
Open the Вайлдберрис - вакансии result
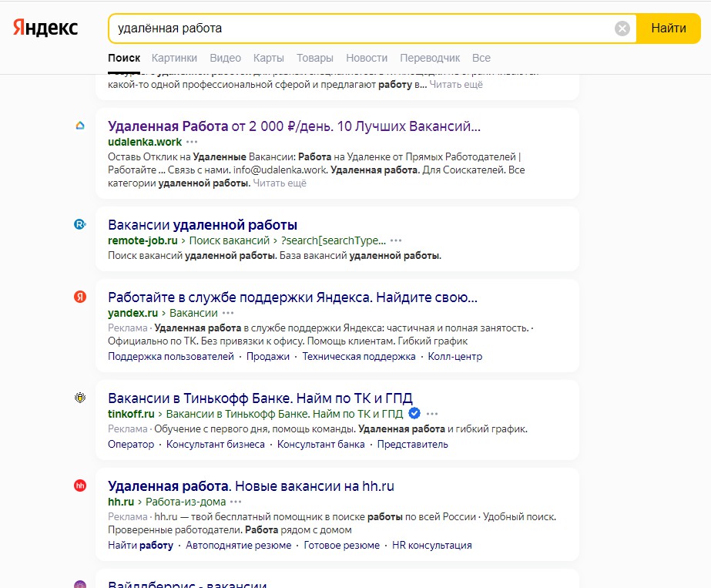(187, 583)
